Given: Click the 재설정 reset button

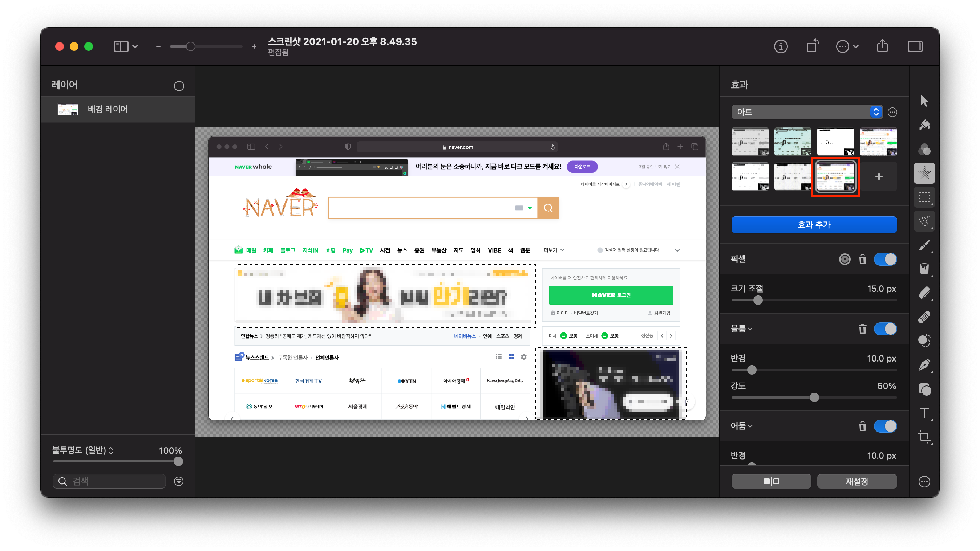Looking at the screenshot, I should [x=857, y=481].
